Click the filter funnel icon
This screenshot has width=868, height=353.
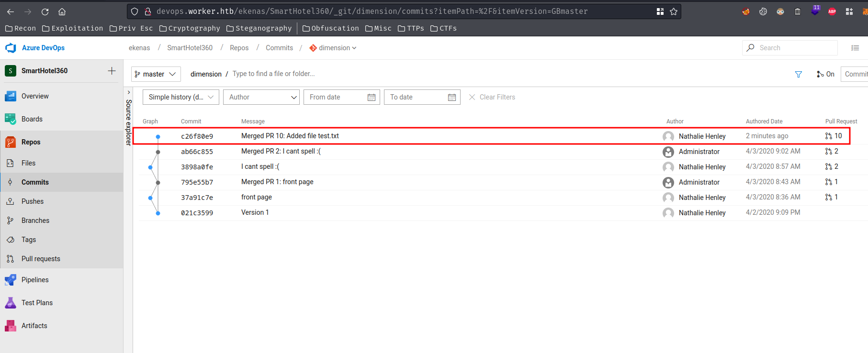tap(799, 74)
